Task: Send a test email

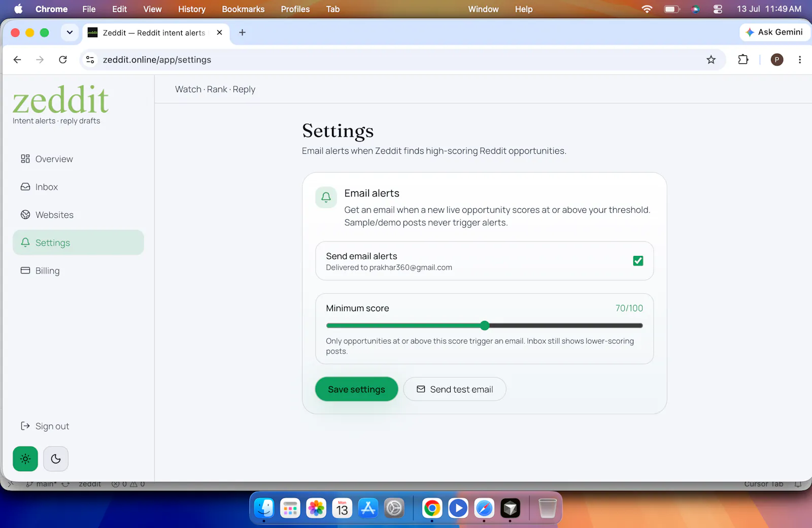Action: click(x=455, y=389)
